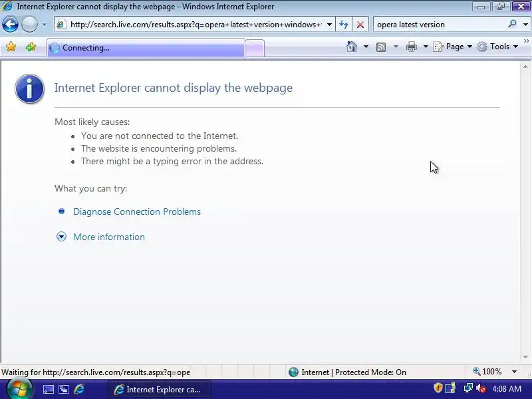
Task: Click the greyed Forward navigation button
Action: click(29, 25)
